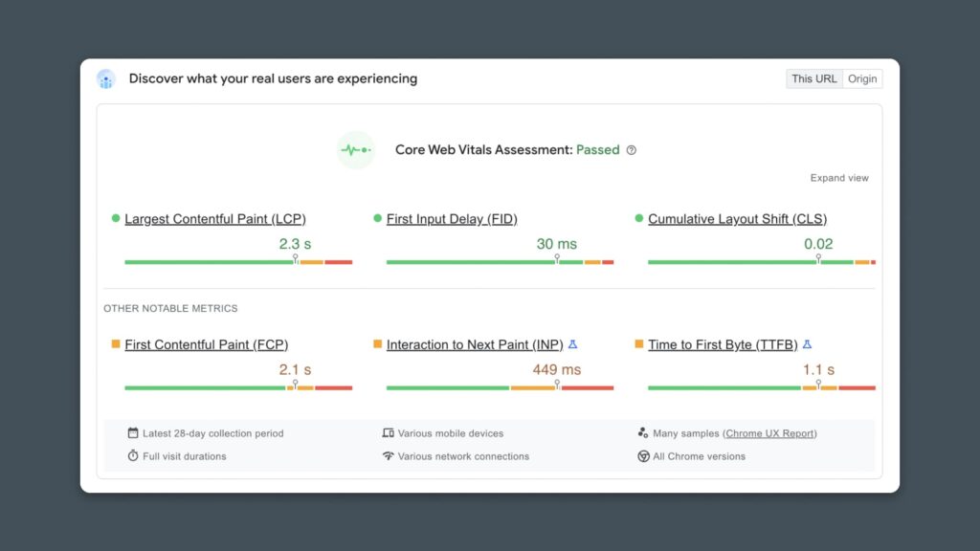This screenshot has height=551, width=980.
Task: Click the experimental flask icon beside TTFB
Action: (x=807, y=344)
